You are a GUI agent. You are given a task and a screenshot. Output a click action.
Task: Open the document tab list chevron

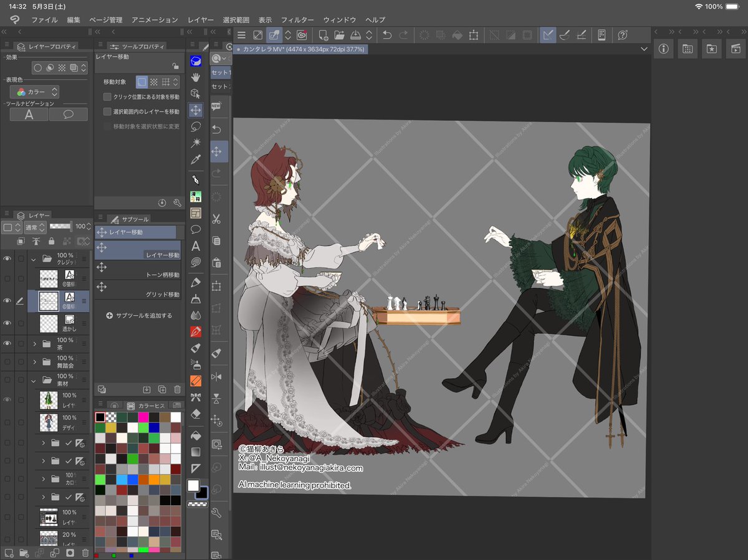[644, 49]
